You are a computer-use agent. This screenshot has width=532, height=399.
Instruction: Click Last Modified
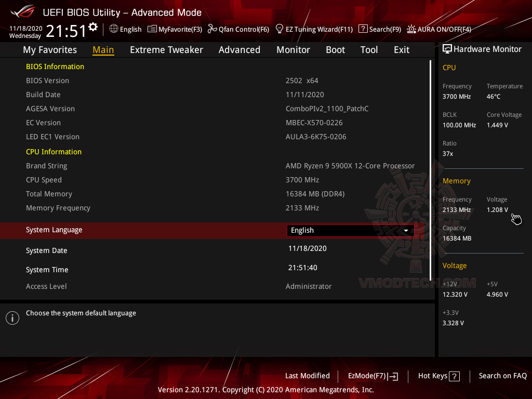tap(308, 376)
